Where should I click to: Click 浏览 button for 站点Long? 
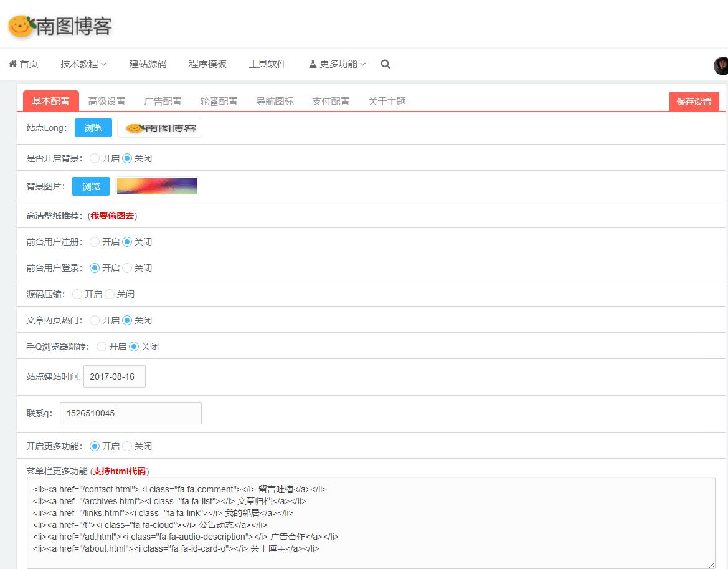(93, 128)
